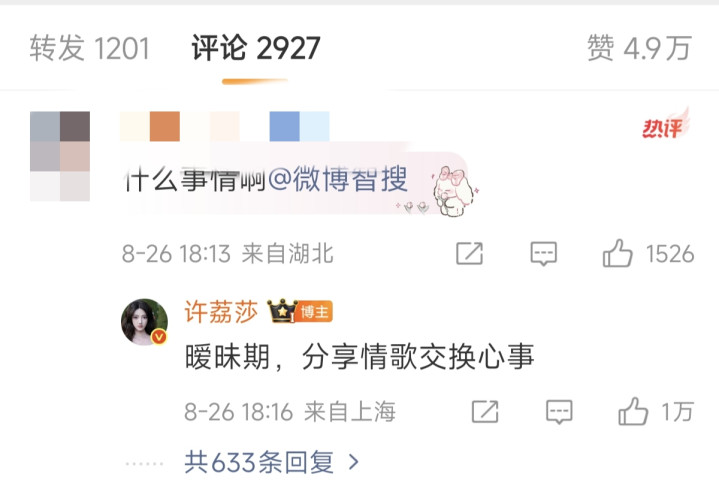The width and height of the screenshot is (719, 501).
Task: Tap the crown membership icon
Action: point(282,311)
